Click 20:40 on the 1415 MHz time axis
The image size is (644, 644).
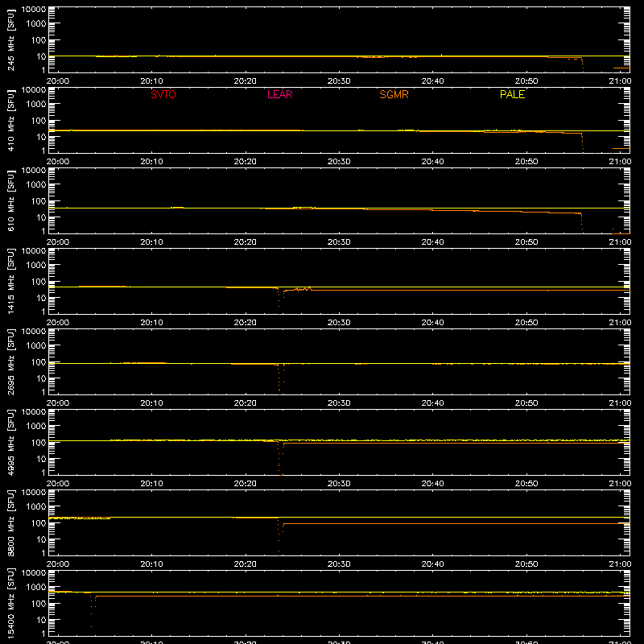tap(432, 323)
